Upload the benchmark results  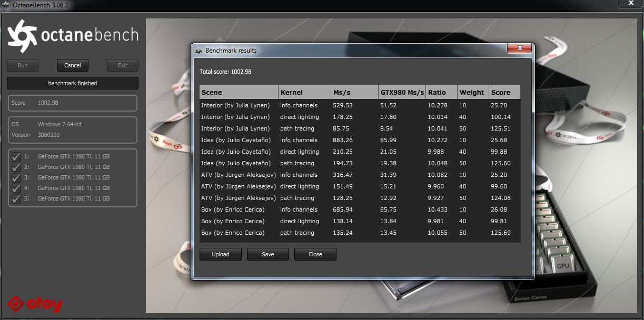pos(221,254)
